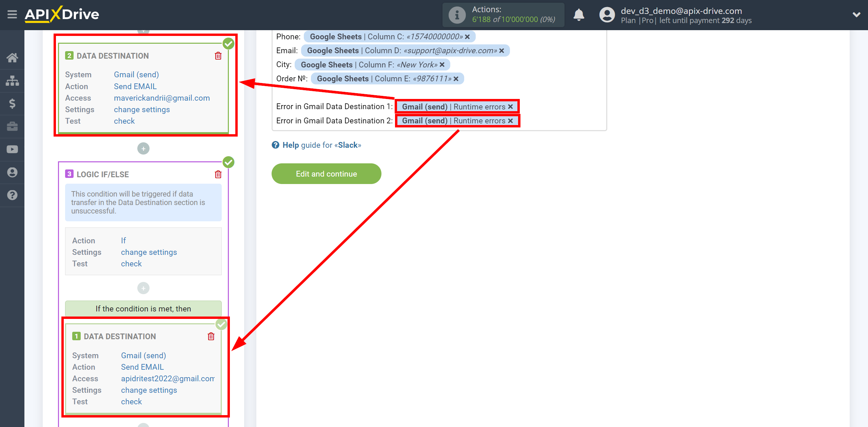Screen dimensions: 868x427
Task: Click the delete trash icon on Logic IF/ELSE block
Action: pyautogui.click(x=218, y=174)
